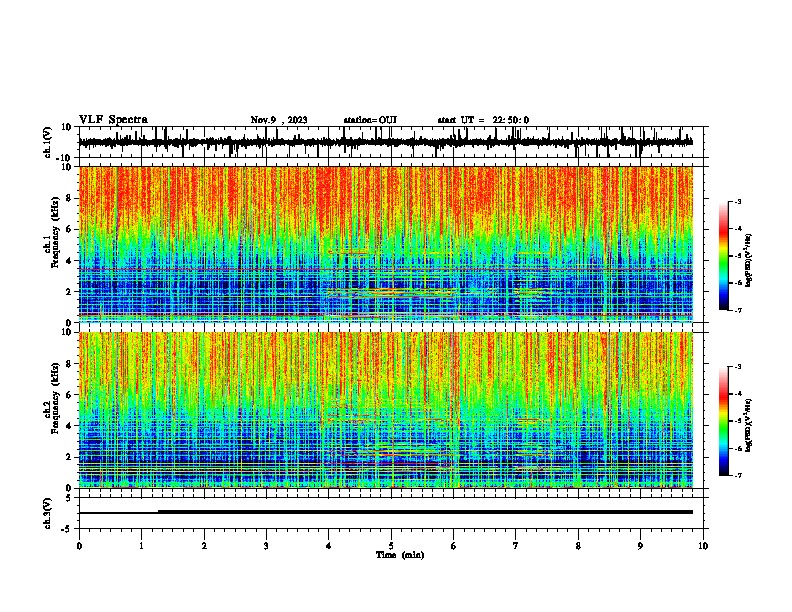Click time axis tick label "5"
The width and height of the screenshot is (792, 612).
[391, 546]
